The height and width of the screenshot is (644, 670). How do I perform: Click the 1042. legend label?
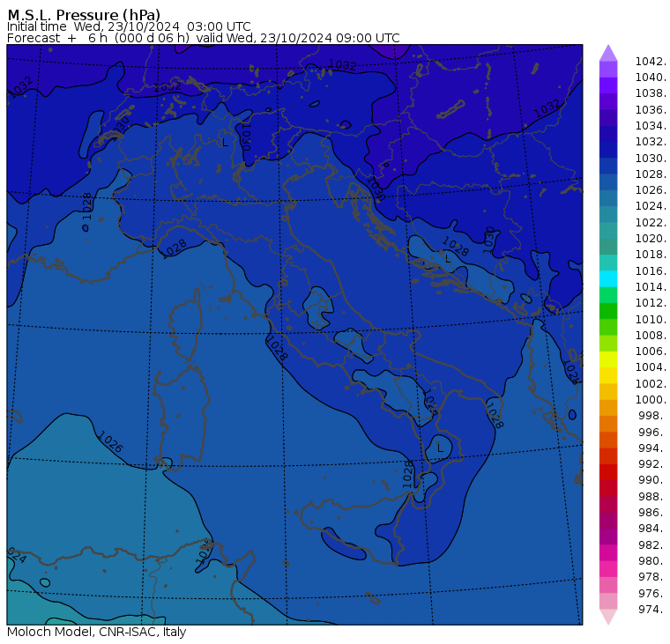coord(651,62)
